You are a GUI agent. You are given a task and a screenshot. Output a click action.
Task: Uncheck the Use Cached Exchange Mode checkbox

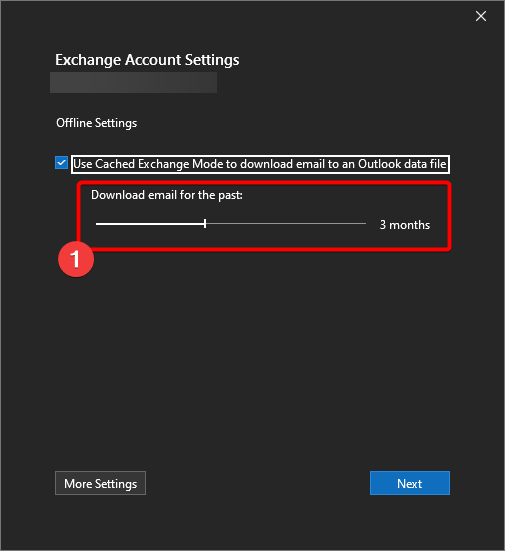(x=61, y=163)
